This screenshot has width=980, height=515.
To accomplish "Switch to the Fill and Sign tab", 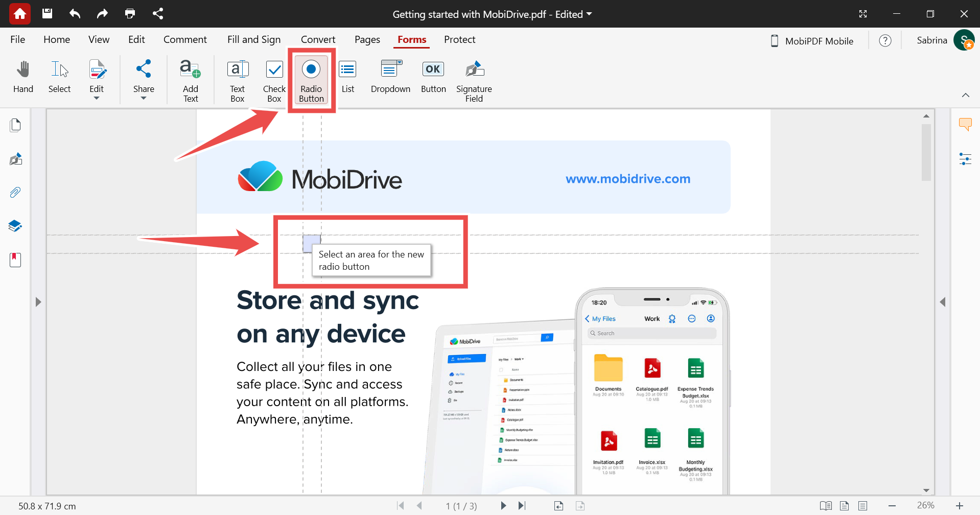I will pos(254,39).
